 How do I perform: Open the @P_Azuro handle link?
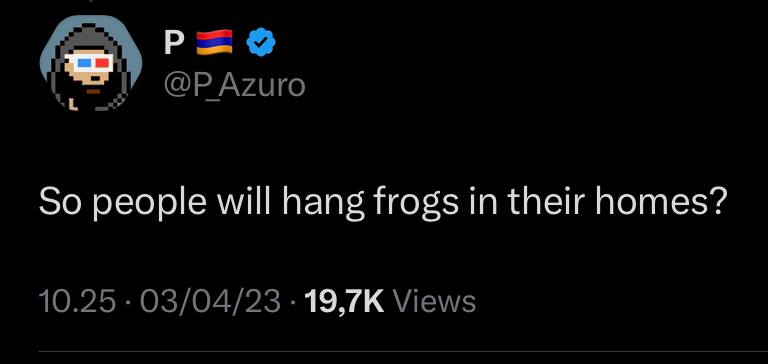pyautogui.click(x=234, y=84)
